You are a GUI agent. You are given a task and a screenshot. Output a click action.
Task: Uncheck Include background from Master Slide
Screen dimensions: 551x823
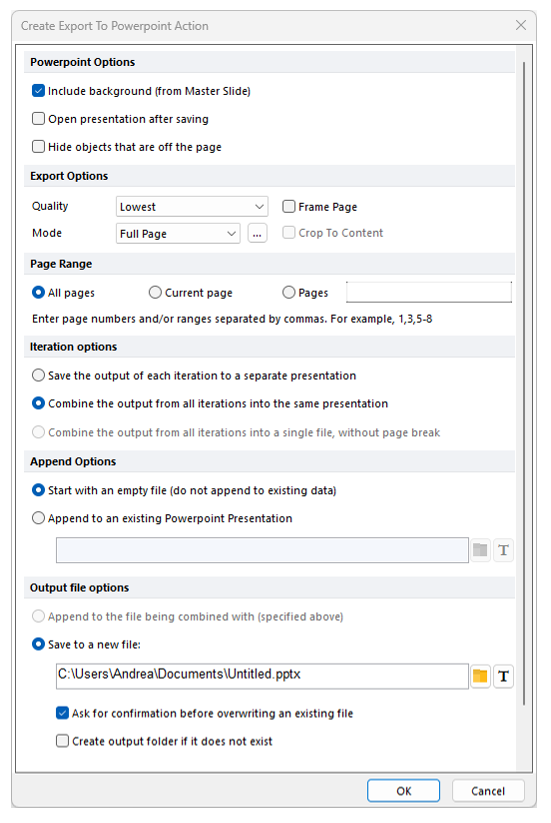point(38,91)
